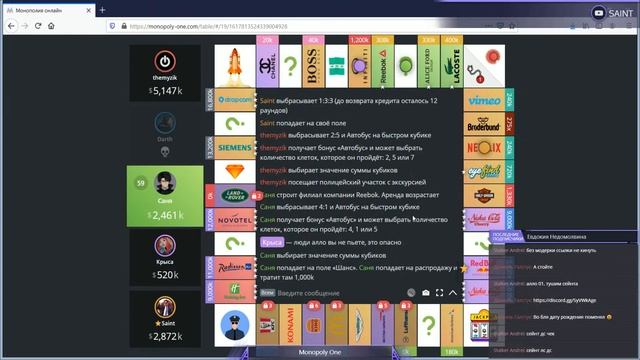Select the Lufthansa property cell

point(406,325)
